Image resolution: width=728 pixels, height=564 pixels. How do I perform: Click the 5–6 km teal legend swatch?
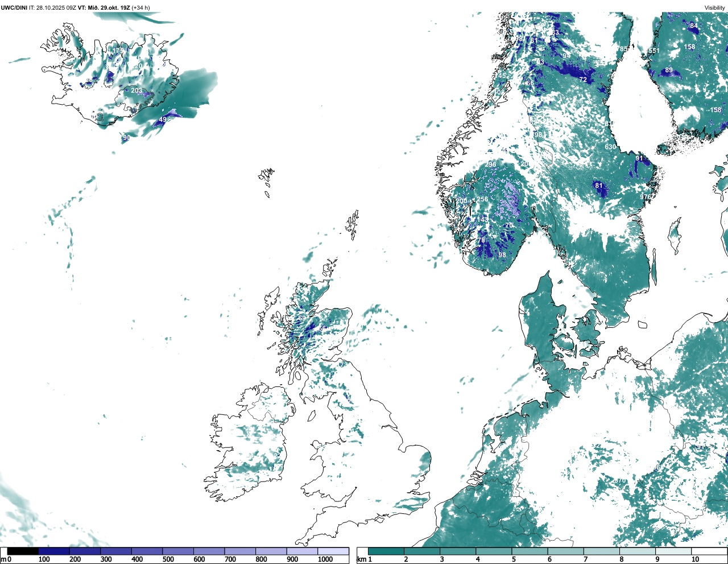click(530, 551)
